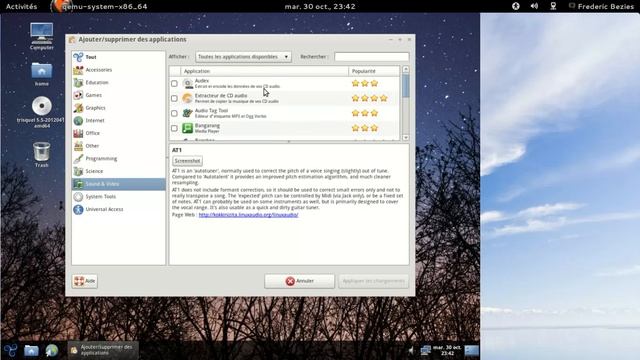This screenshot has width=640, height=360.
Task: Click the Audio Tag Tool icon
Action: coord(187,113)
